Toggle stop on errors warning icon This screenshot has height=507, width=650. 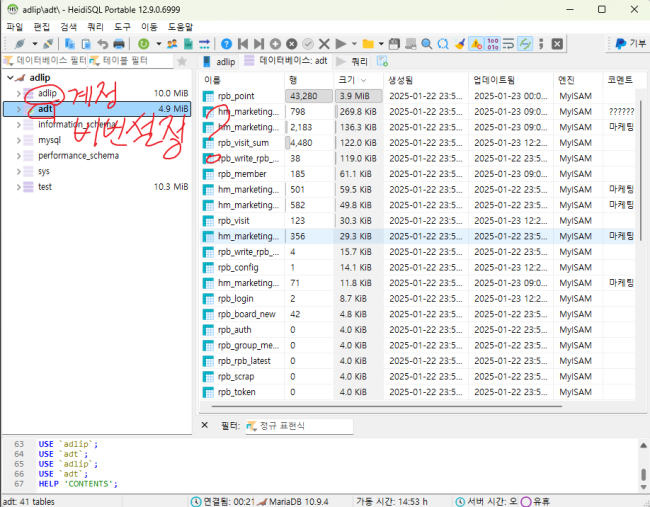(x=476, y=44)
